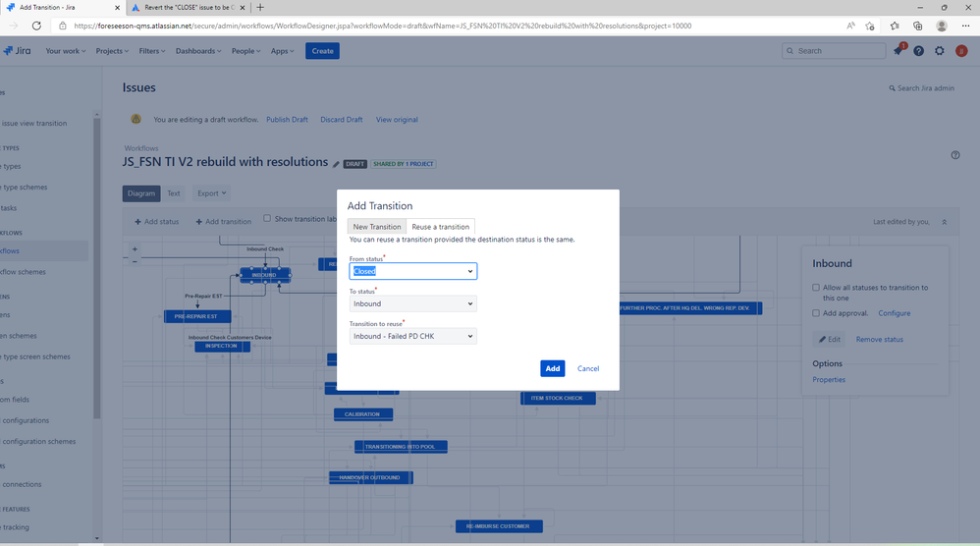This screenshot has height=546, width=980.
Task: Expand the People menu
Action: point(245,51)
